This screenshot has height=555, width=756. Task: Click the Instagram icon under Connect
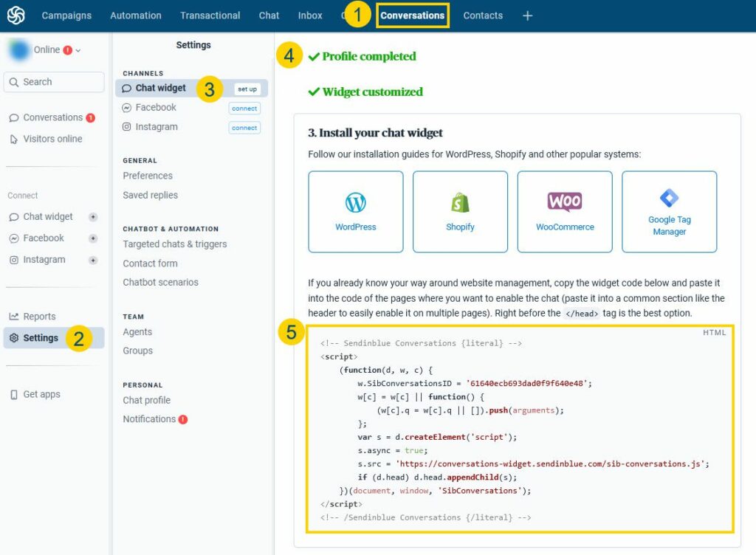click(14, 260)
